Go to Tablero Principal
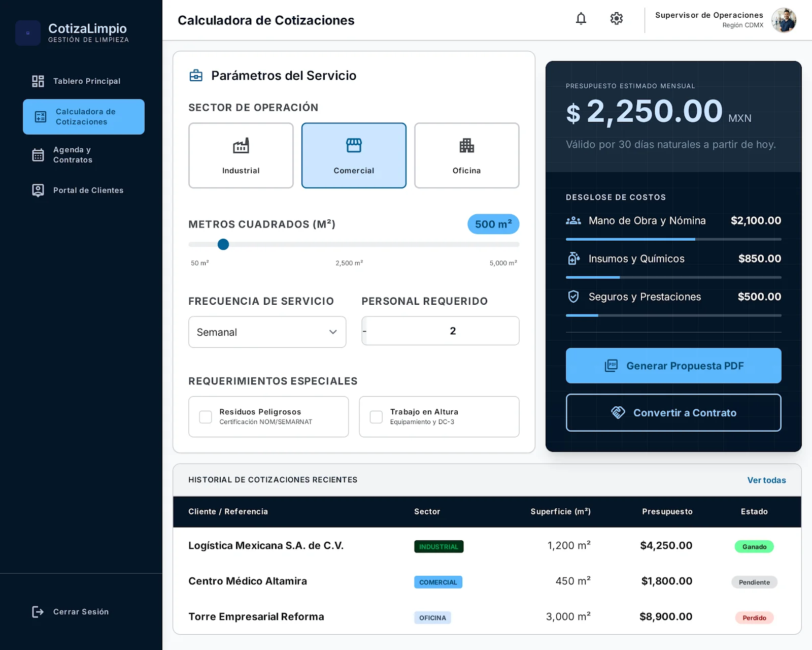This screenshot has width=812, height=650. point(84,81)
